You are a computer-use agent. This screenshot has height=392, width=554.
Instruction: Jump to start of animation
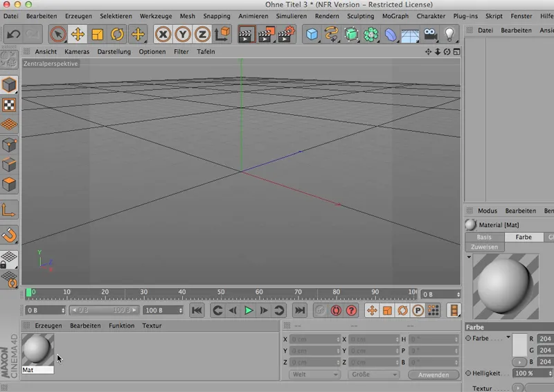point(197,310)
